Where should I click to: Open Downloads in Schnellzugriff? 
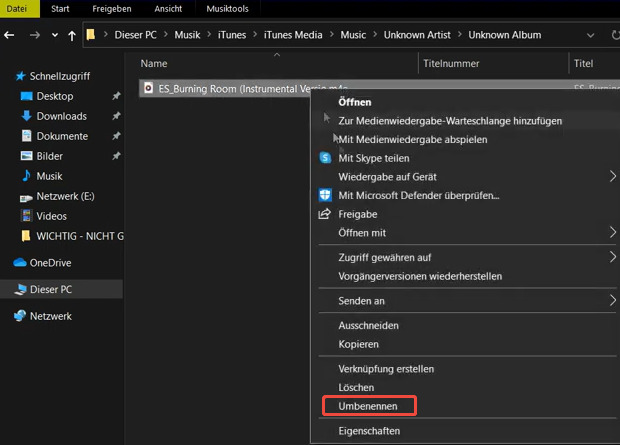(61, 116)
